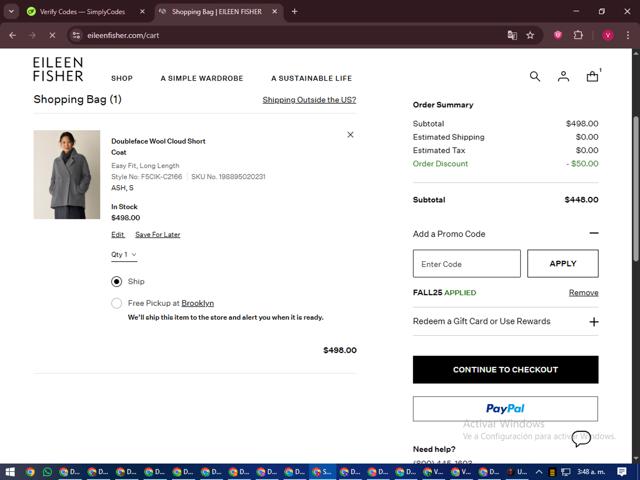The height and width of the screenshot is (480, 640).
Task: Open the Qty 1 quantity dropdown
Action: point(124,255)
